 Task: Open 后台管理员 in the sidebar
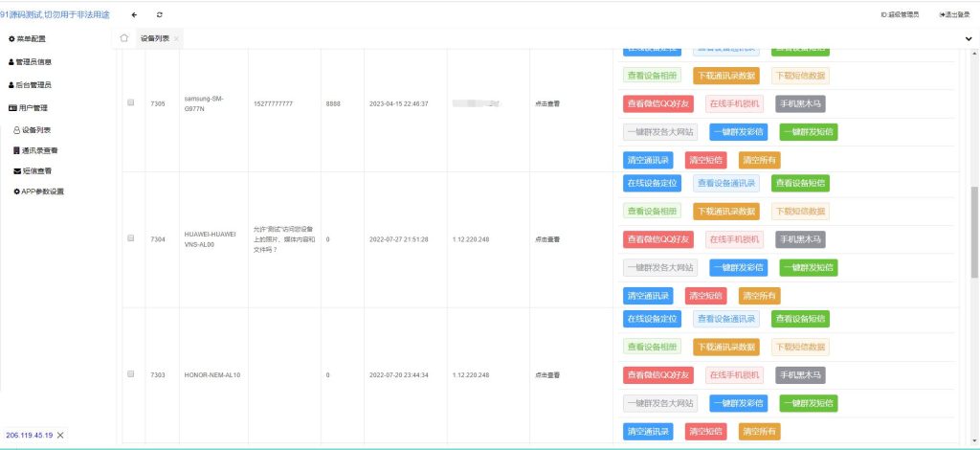click(x=30, y=85)
